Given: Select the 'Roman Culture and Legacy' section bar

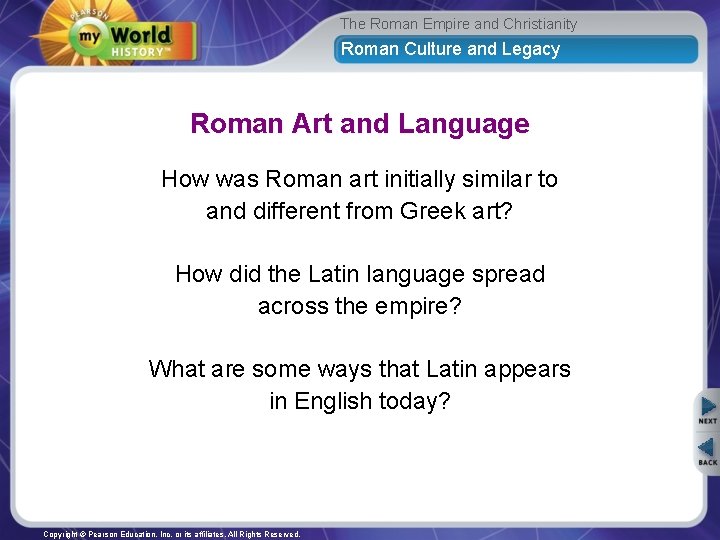Looking at the screenshot, I should click(x=516, y=49).
